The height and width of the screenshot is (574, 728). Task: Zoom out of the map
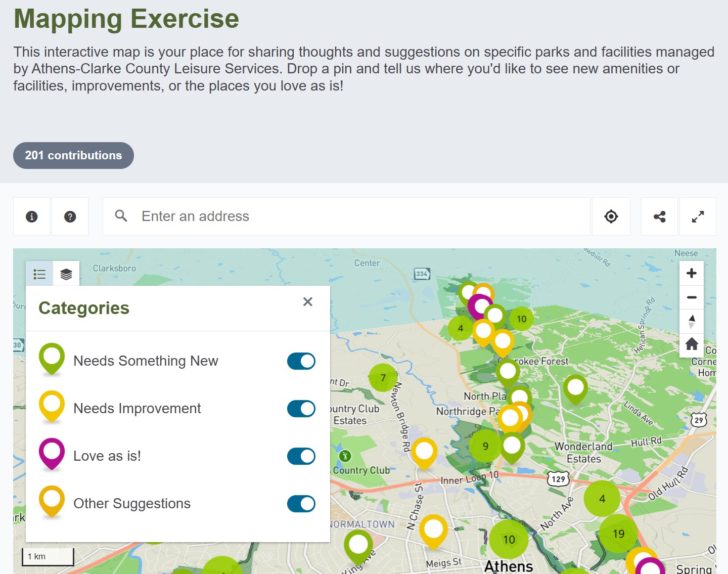(x=692, y=297)
